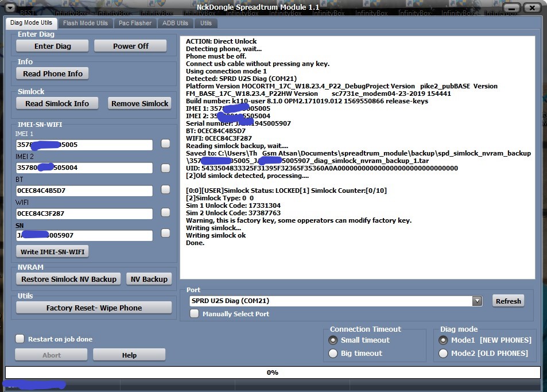Click the IMEI 1 input field

(x=84, y=145)
